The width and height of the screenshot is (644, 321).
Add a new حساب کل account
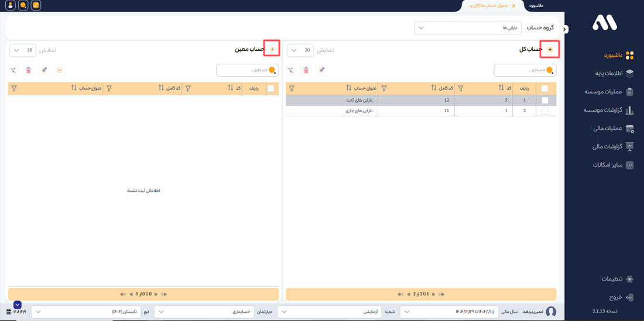tap(550, 50)
